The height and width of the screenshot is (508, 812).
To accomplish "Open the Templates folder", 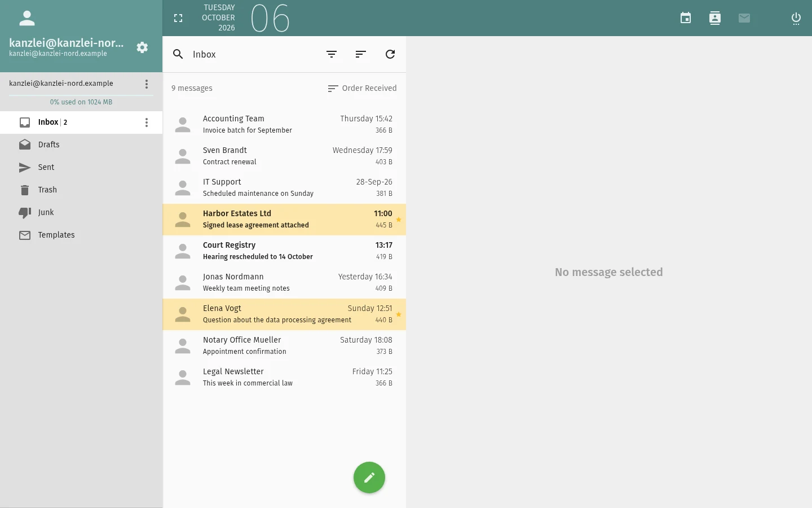I will pyautogui.click(x=81, y=235).
